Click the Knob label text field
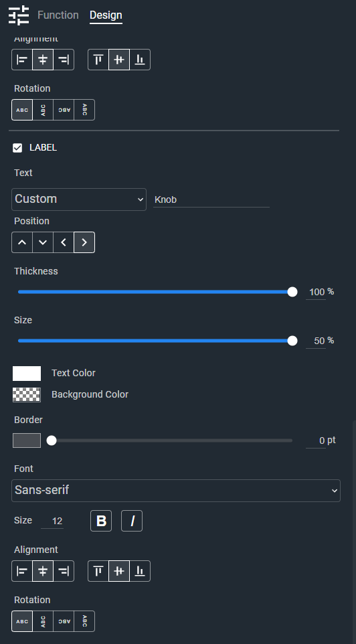Viewport: 356px width, 644px height. [211, 200]
